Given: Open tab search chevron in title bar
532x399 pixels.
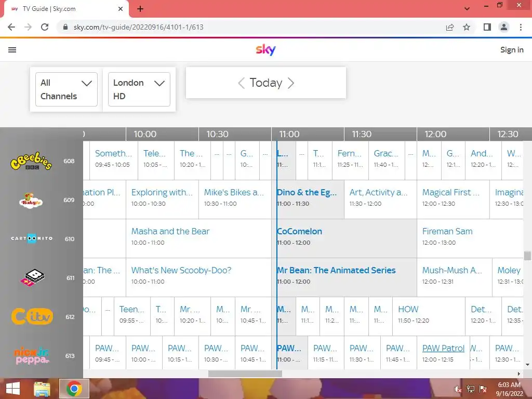Looking at the screenshot, I should pyautogui.click(x=467, y=9).
